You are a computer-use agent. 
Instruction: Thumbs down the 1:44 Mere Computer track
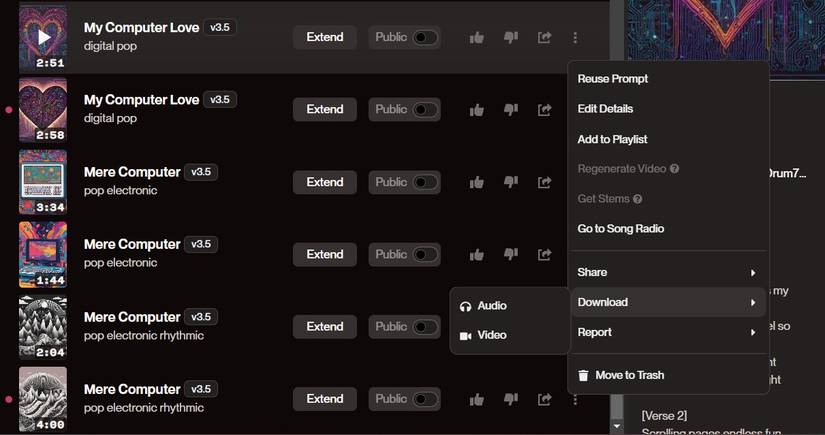tap(511, 255)
